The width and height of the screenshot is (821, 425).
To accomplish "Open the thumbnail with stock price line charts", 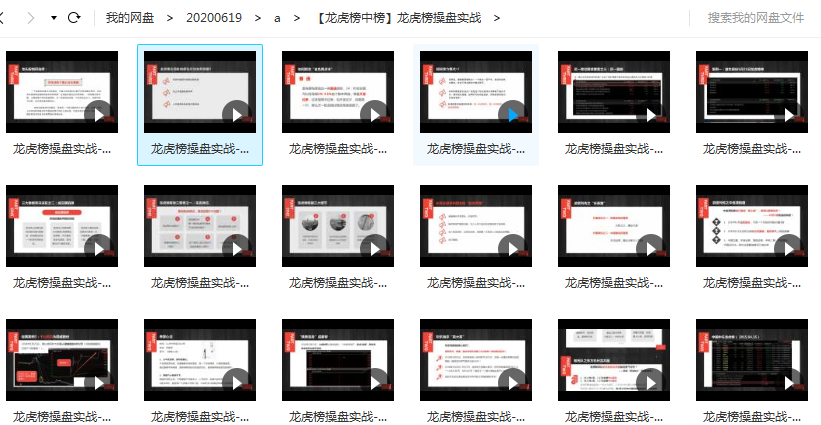I will click(62, 360).
